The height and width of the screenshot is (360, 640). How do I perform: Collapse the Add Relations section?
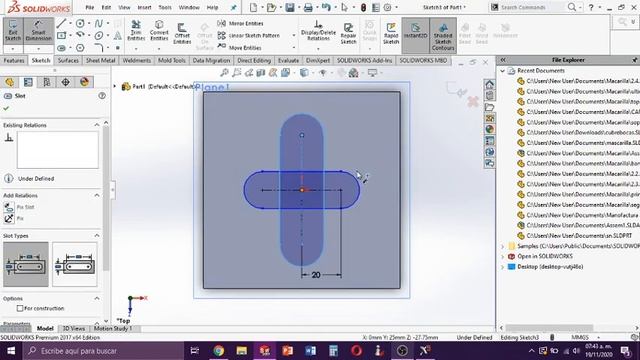pos(97,196)
